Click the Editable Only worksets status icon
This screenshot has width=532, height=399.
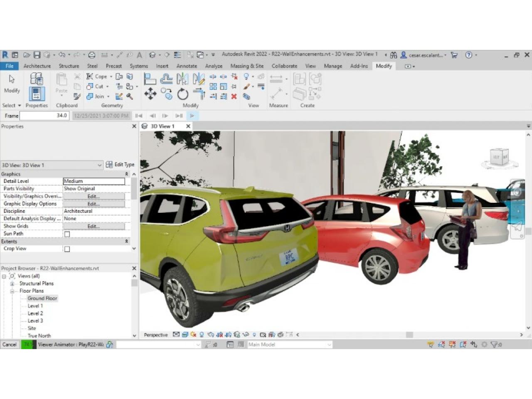[110, 345]
